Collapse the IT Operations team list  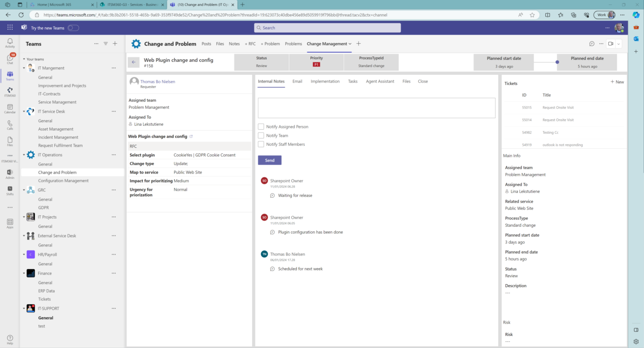tap(23, 154)
